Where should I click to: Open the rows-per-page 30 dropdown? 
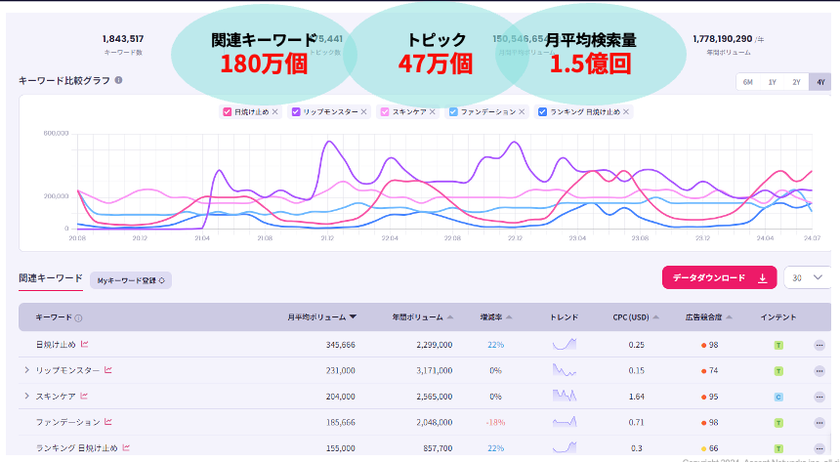tap(808, 278)
